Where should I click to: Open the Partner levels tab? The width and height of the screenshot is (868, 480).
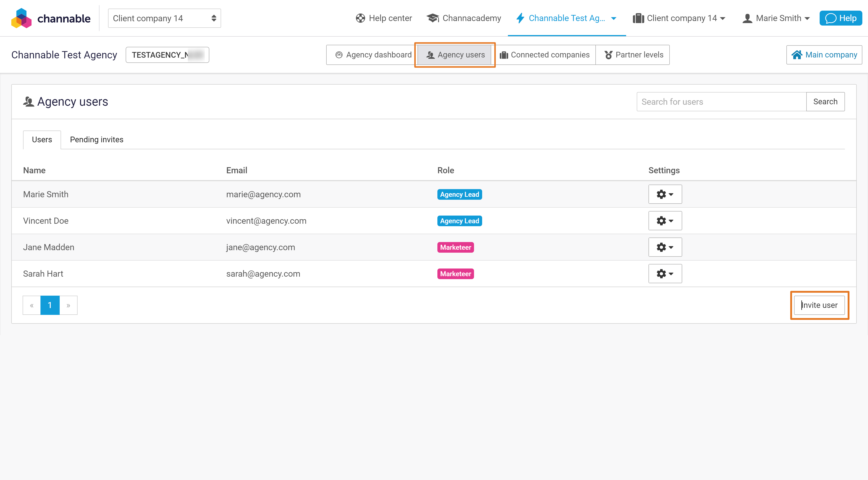(633, 55)
